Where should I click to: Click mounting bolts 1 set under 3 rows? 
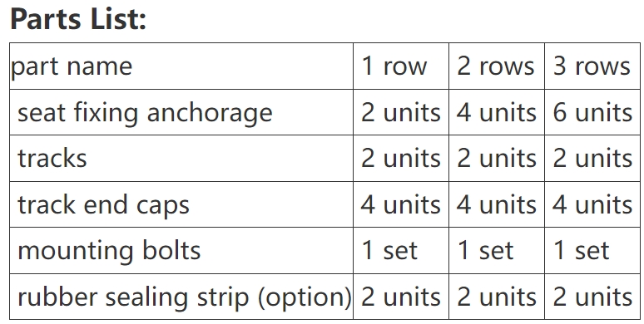(592, 251)
